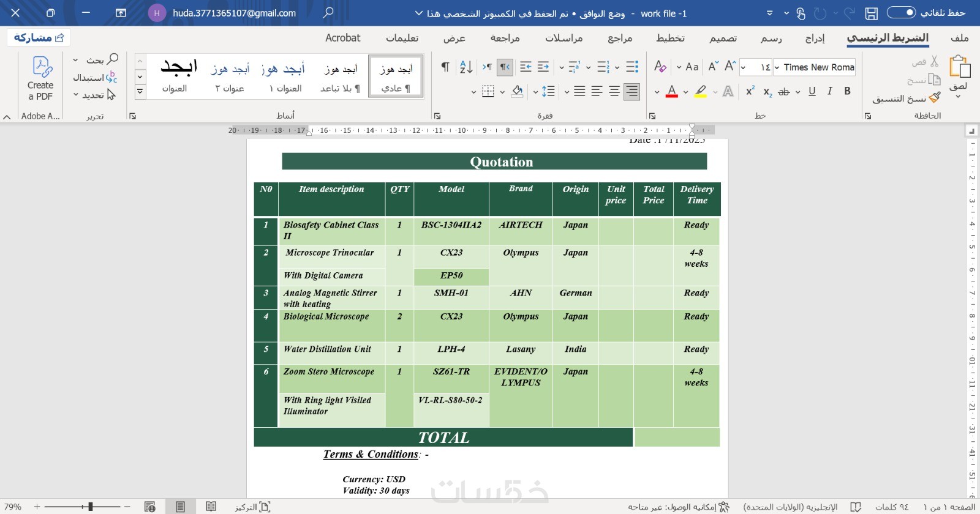
Task: Click the plus zoom button in status bar
Action: [37, 507]
